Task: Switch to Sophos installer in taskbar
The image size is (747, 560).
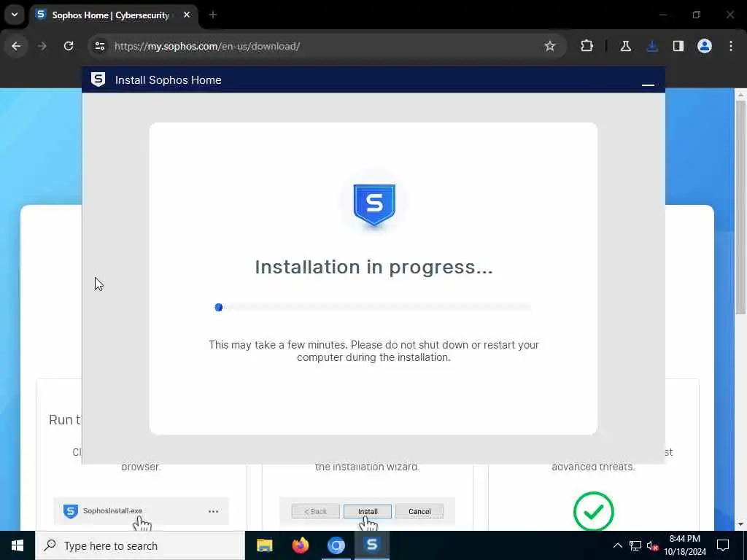Action: coord(371,545)
